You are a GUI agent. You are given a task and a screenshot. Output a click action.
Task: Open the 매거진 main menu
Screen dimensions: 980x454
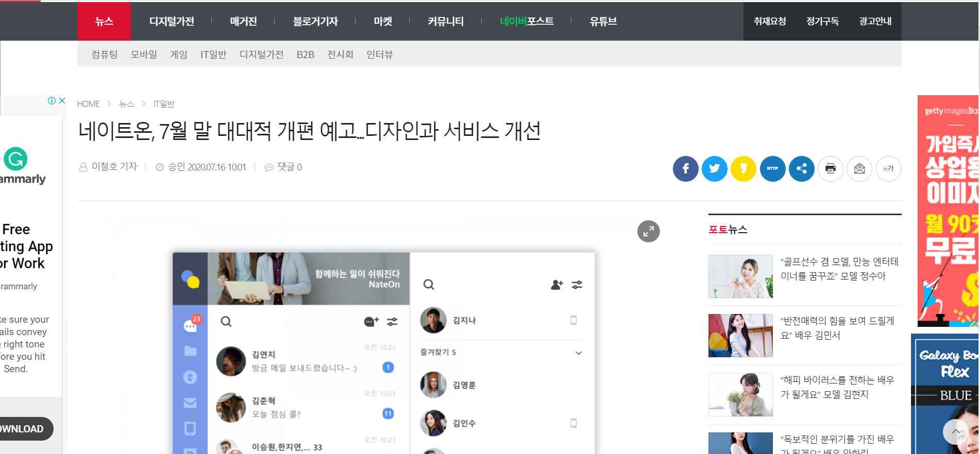click(x=243, y=21)
